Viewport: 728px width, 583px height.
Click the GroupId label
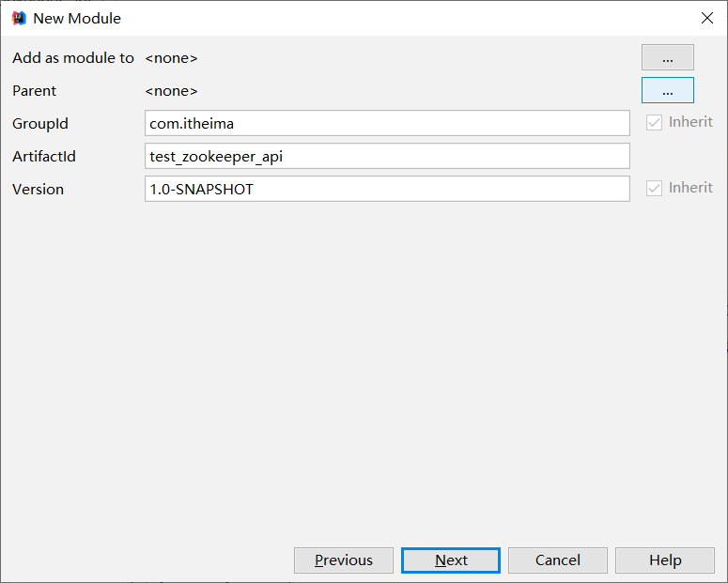tap(40, 124)
